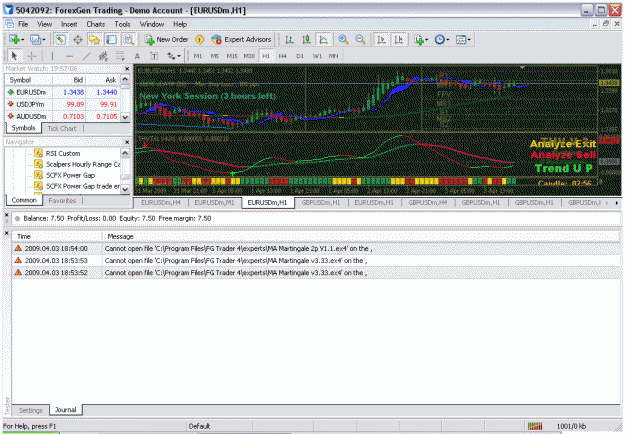Expand the arrows objects dropdown

(179, 57)
